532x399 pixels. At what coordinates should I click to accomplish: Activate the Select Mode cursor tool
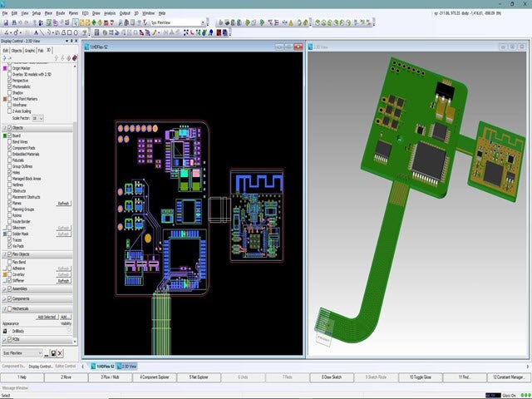click(x=76, y=22)
